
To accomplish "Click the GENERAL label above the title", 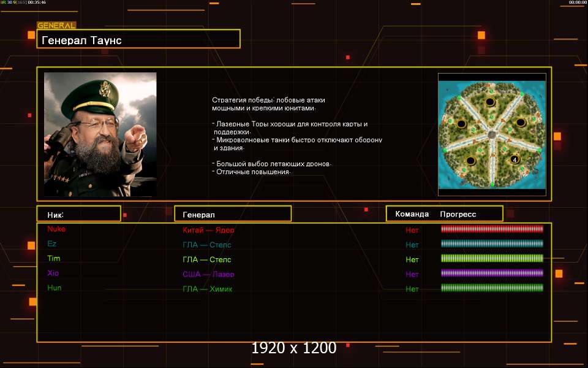I will (x=56, y=26).
